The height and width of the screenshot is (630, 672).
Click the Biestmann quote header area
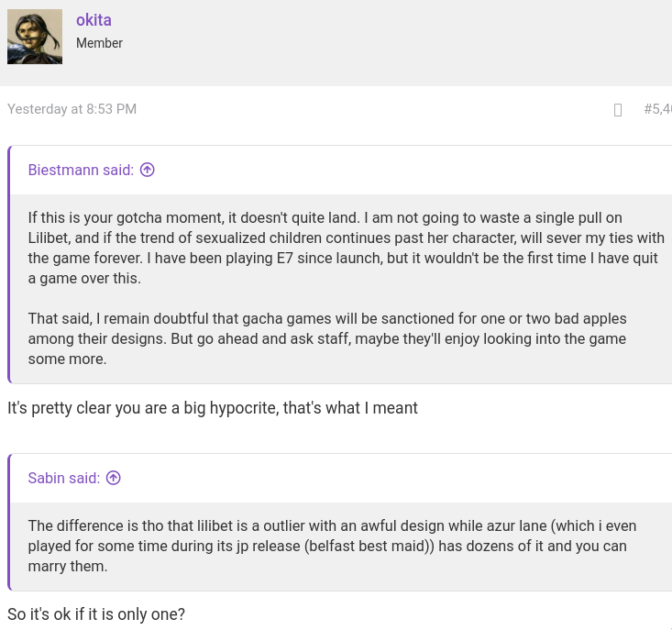(341, 171)
